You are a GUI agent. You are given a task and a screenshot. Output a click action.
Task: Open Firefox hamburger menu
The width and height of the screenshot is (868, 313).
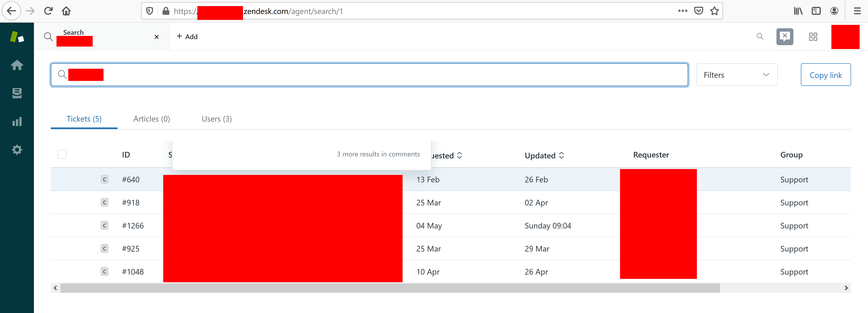(x=857, y=11)
